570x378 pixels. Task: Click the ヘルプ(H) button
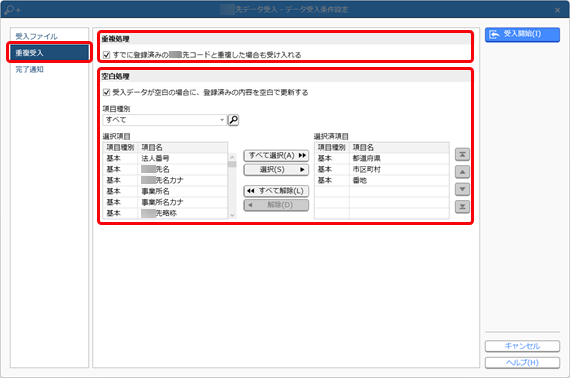(x=522, y=363)
